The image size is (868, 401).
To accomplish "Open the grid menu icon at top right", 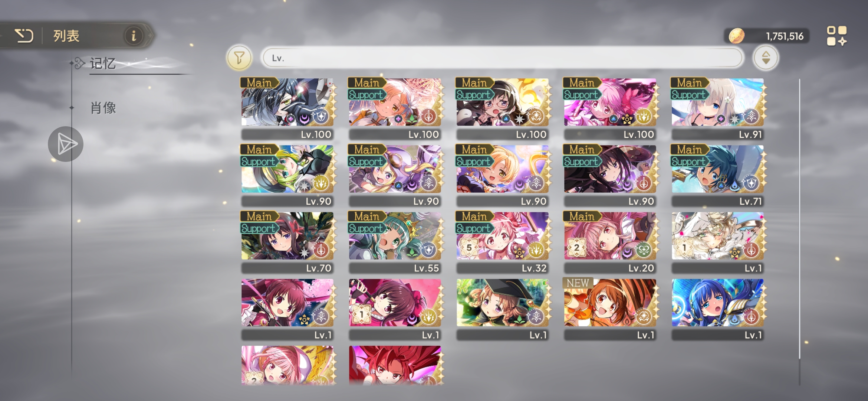I will [837, 36].
